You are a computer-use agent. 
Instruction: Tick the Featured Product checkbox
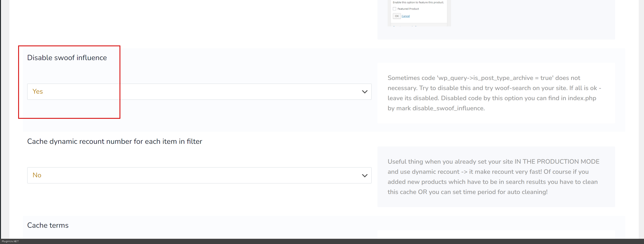(395, 9)
